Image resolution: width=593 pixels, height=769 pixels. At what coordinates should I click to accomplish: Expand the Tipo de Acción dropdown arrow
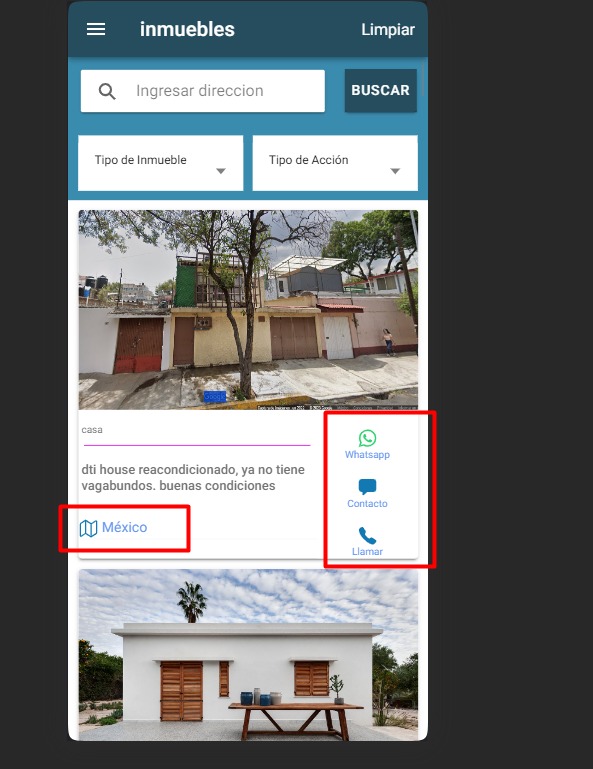click(395, 171)
